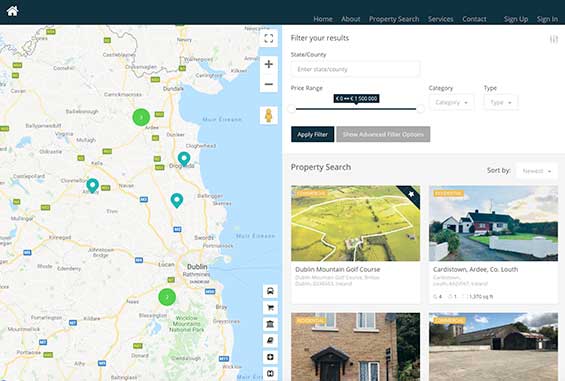The image size is (565, 381).
Task: Click the green cluster marker near Ardee
Action: click(141, 117)
